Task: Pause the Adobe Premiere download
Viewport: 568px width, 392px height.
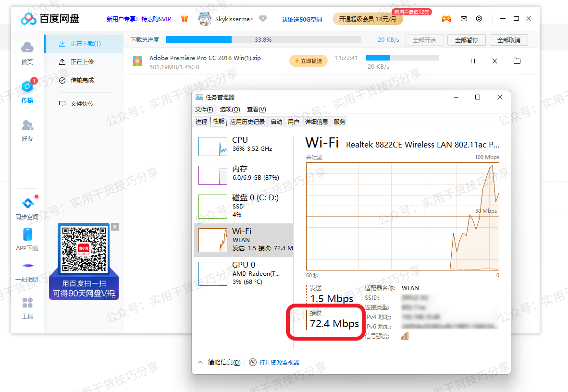Action: pyautogui.click(x=472, y=61)
